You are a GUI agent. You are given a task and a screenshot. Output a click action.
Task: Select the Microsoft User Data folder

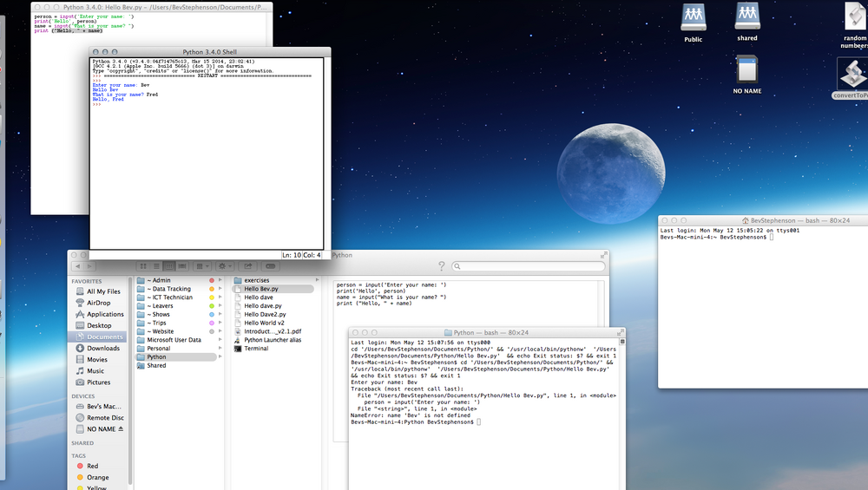click(176, 340)
